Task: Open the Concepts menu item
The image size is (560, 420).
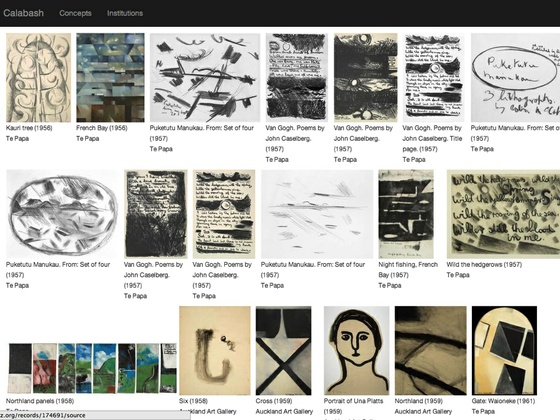Action: pos(75,13)
